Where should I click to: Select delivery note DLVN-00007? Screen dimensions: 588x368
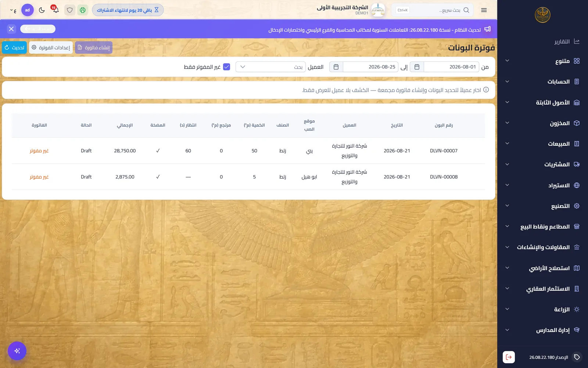(444, 151)
